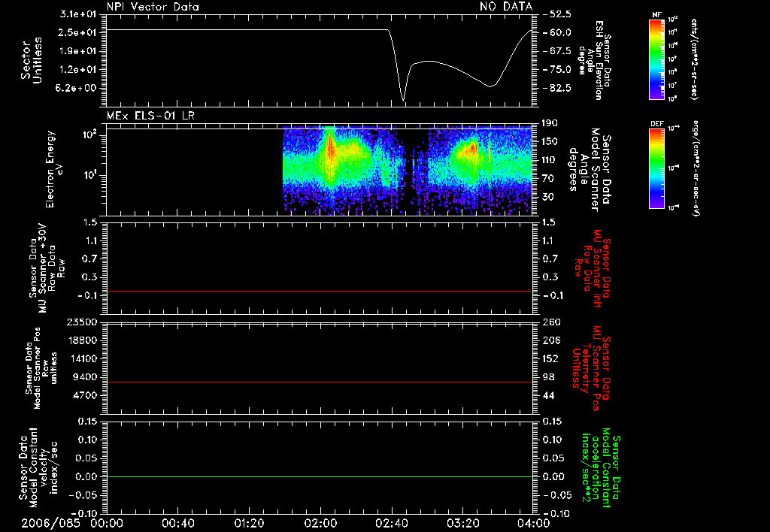Click the red hot spot in the spectrogram near 03:20
Viewport: 770px width, 532px height.
(473, 147)
